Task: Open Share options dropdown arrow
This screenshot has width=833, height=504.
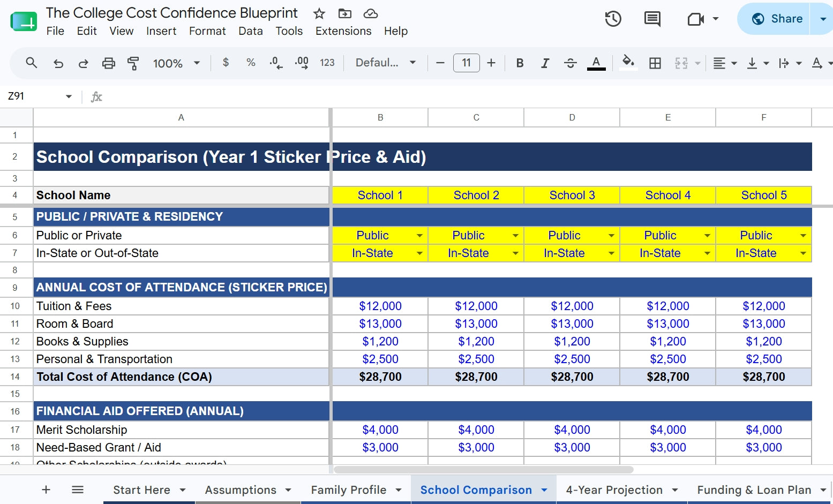Action: (822, 19)
